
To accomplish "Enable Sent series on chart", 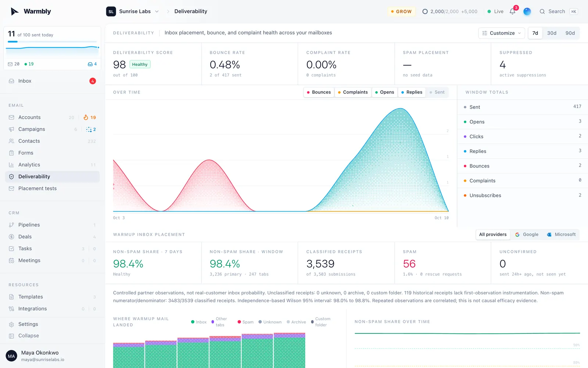I will 437,92.
